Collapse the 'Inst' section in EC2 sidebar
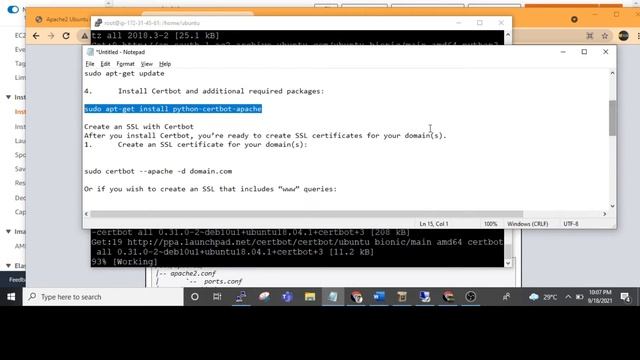 pyautogui.click(x=8, y=97)
